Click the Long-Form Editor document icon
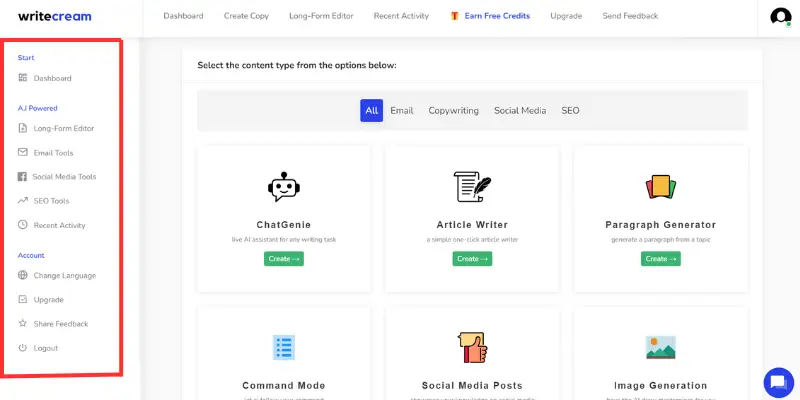Screen dimensions: 800x400 pos(22,128)
